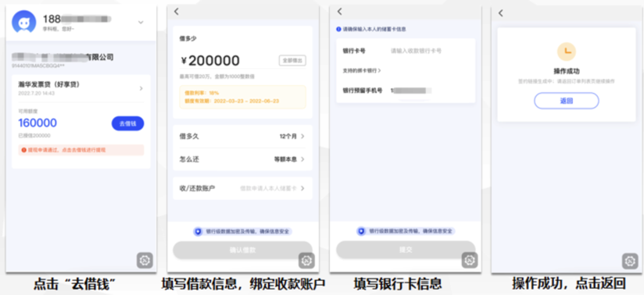Click the 额度有效期 date range text
The image size is (644, 295).
pos(232,101)
